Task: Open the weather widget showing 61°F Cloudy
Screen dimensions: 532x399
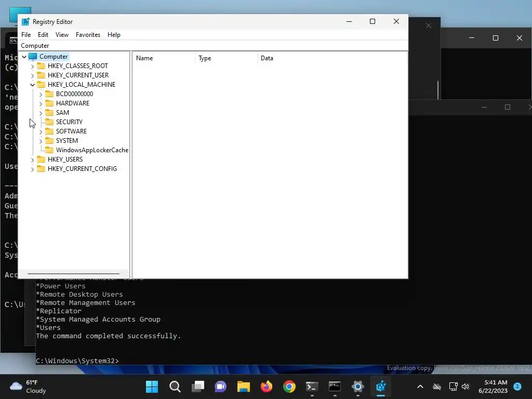Action: pyautogui.click(x=29, y=387)
